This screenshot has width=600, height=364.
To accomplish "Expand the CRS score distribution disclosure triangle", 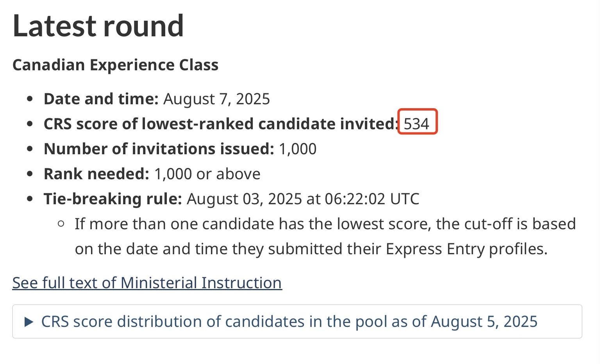I will [29, 322].
